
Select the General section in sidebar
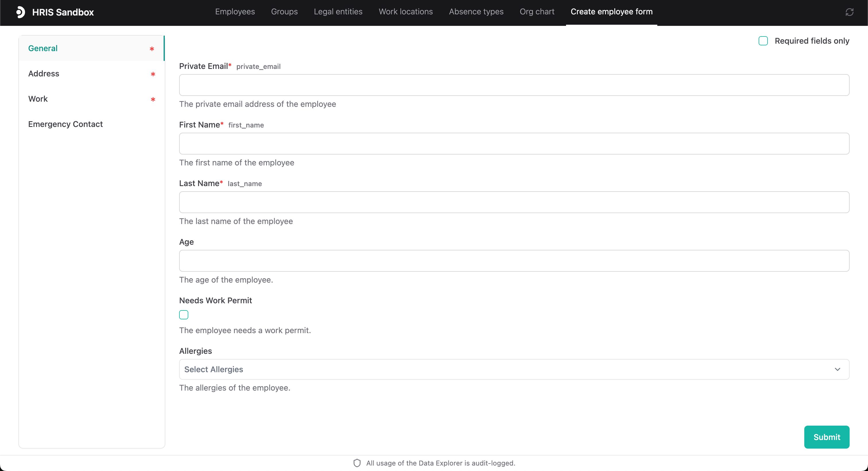91,48
